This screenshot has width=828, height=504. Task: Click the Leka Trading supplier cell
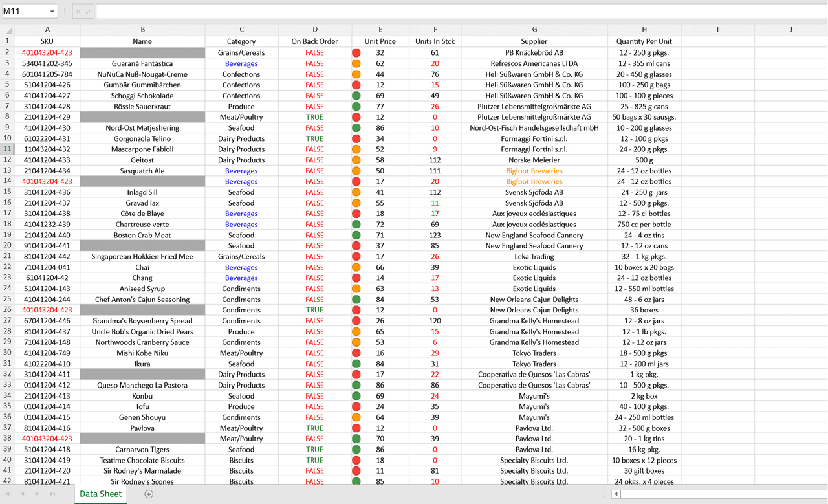point(534,256)
